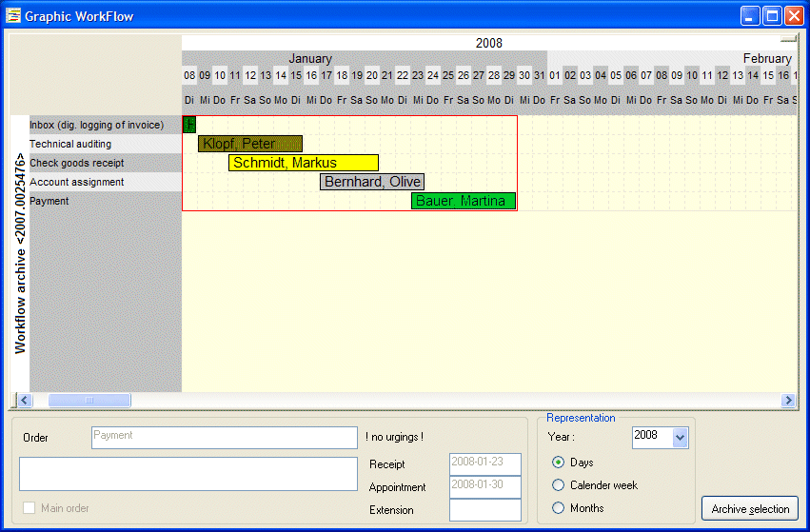
Task: Click the Graphic WorkFlow title bar app icon
Action: 13,16
